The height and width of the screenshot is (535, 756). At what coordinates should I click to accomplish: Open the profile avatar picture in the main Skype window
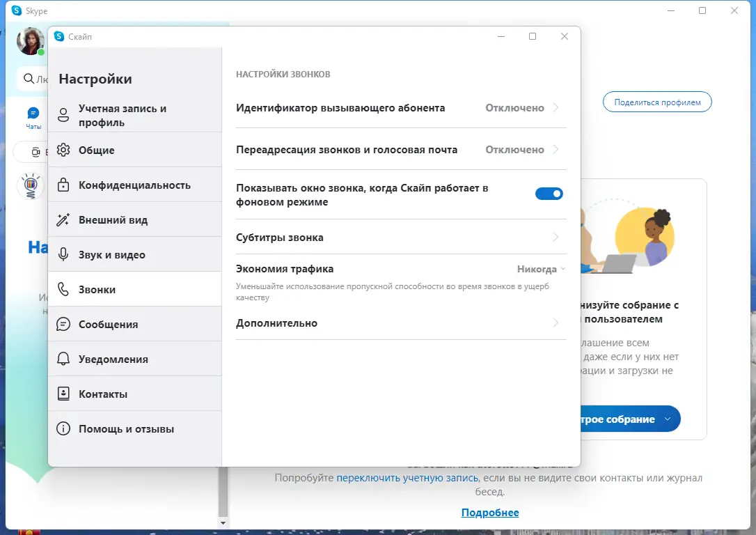[x=30, y=41]
